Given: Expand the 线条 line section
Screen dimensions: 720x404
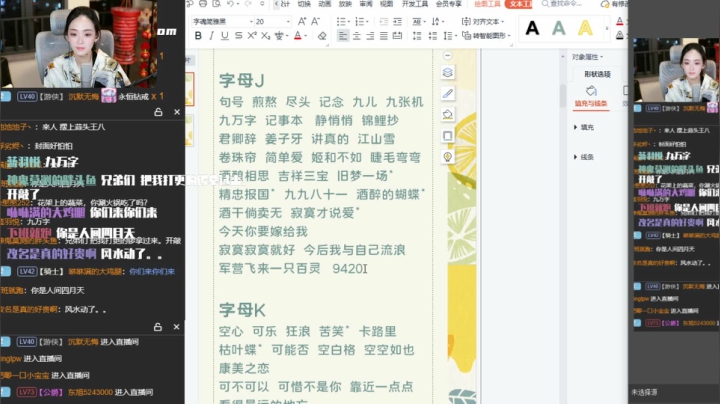Looking at the screenshot, I should click(x=584, y=157).
